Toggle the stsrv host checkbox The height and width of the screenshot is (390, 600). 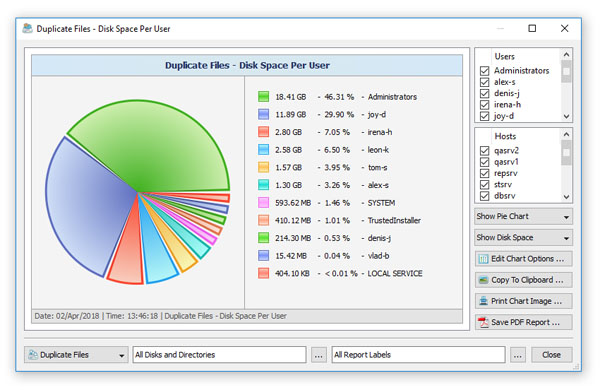point(484,184)
